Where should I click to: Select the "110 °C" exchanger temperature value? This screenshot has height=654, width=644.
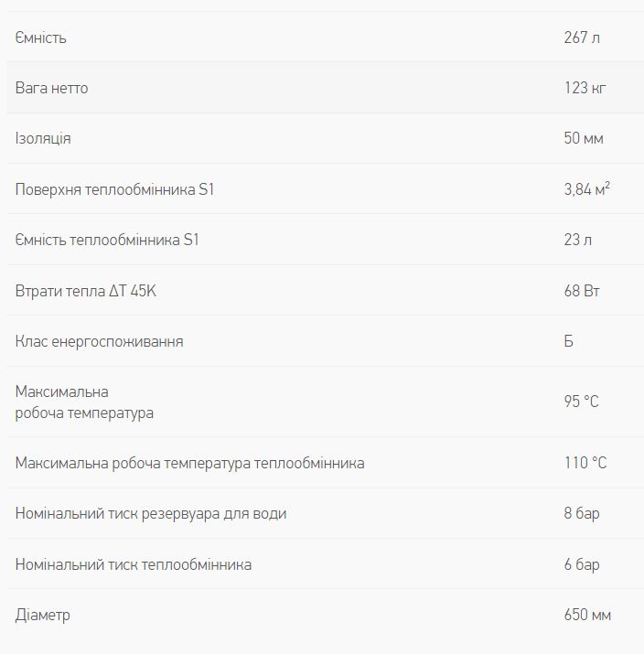coord(585,463)
